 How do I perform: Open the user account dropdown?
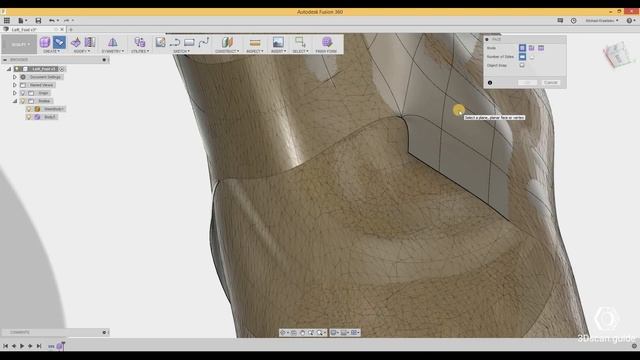pos(602,20)
